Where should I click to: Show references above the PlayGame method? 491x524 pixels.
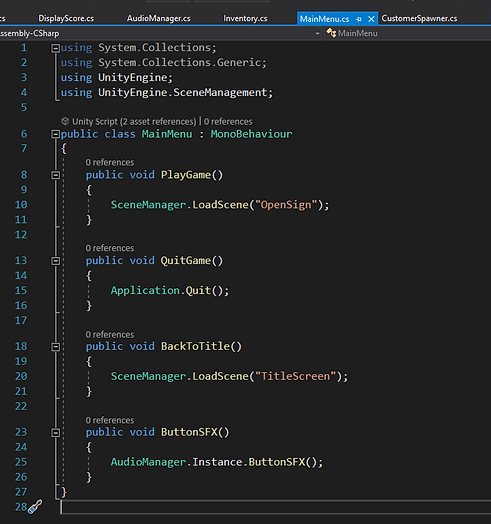coord(110,162)
